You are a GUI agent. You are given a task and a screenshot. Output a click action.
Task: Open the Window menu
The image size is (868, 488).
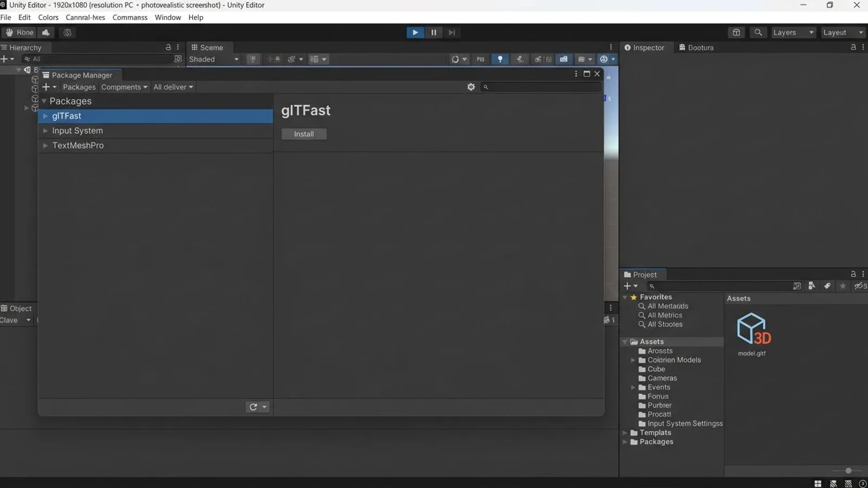pos(168,17)
